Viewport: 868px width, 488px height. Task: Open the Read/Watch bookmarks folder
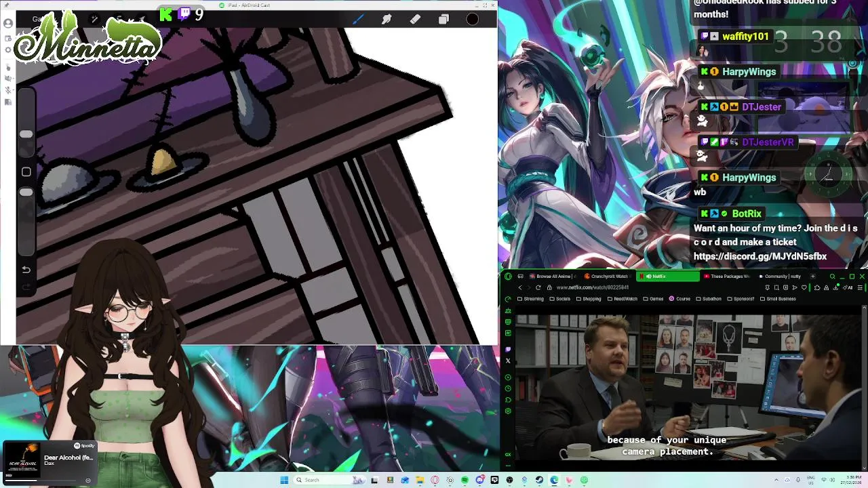tap(623, 299)
